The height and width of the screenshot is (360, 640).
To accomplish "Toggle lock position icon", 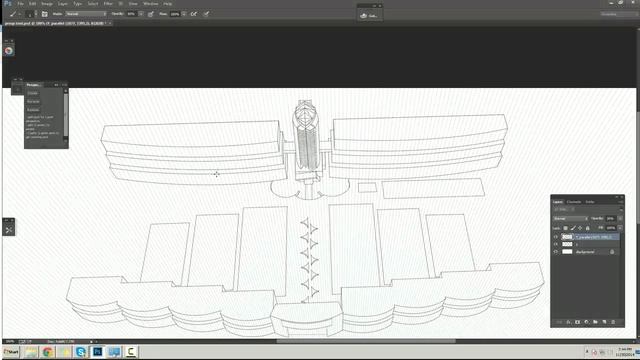I will tap(580, 228).
